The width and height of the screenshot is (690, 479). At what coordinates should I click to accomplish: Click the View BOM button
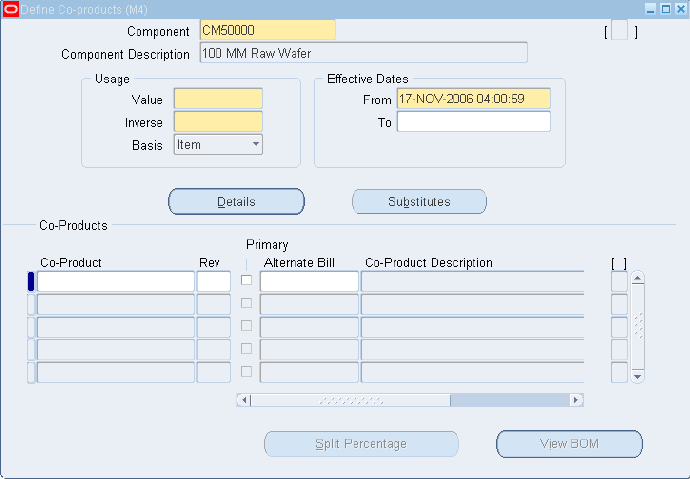coord(569,444)
